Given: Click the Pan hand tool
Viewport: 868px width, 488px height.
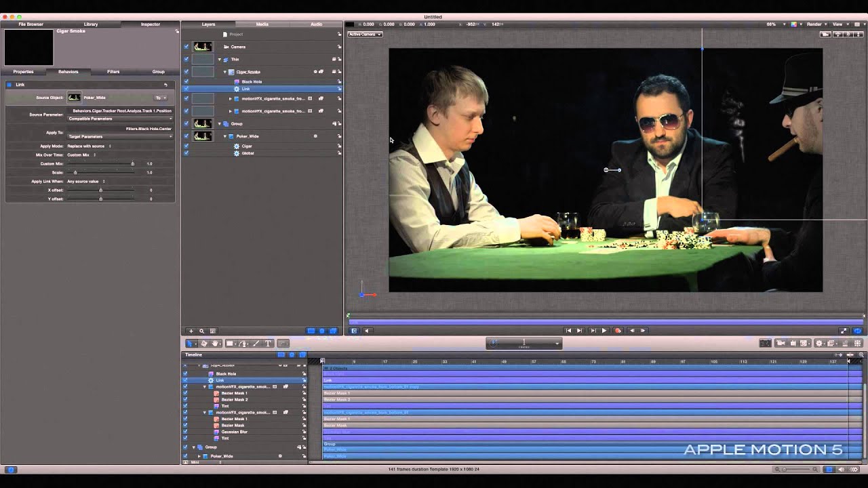Looking at the screenshot, I should [215, 344].
